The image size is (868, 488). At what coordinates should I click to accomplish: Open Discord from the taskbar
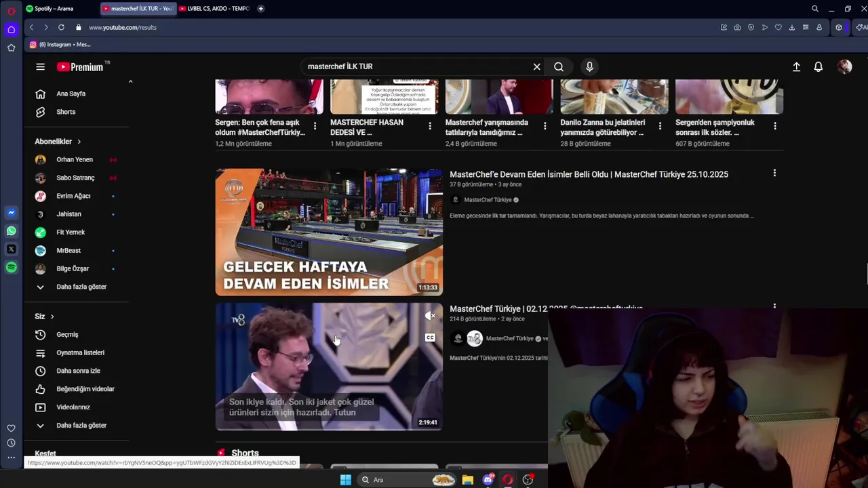pos(488,480)
